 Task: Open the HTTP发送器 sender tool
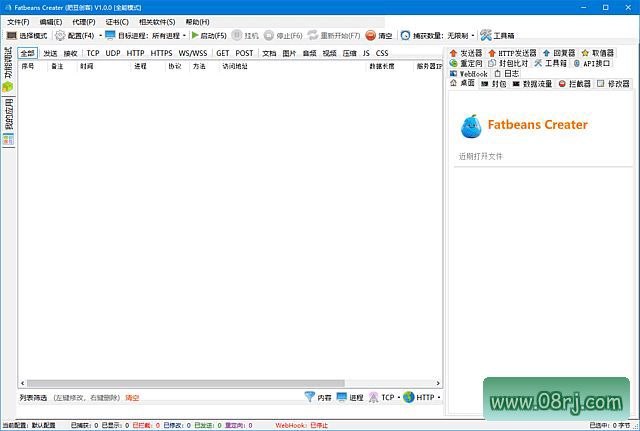click(512, 53)
